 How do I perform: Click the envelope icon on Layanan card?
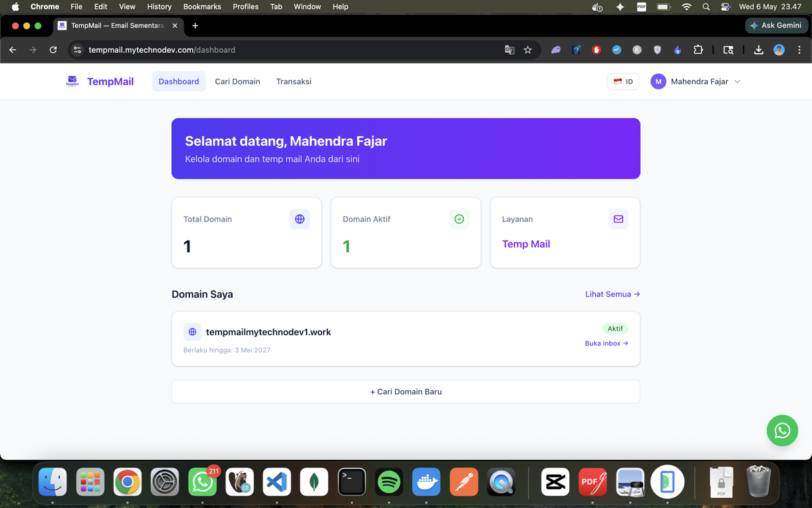[x=618, y=219]
